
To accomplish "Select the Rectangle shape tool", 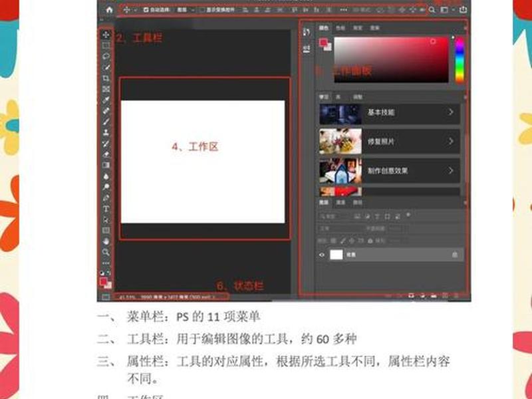I will pyautogui.click(x=106, y=230).
